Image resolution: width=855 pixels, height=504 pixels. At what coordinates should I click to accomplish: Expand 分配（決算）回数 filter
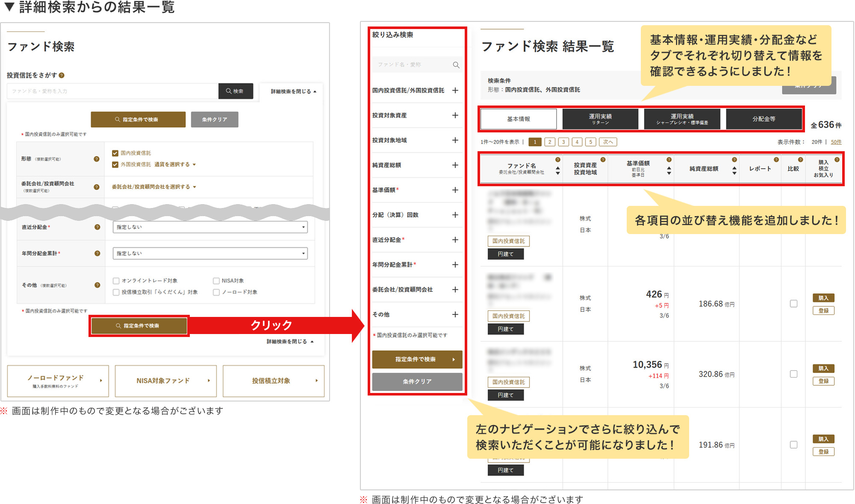pos(455,215)
